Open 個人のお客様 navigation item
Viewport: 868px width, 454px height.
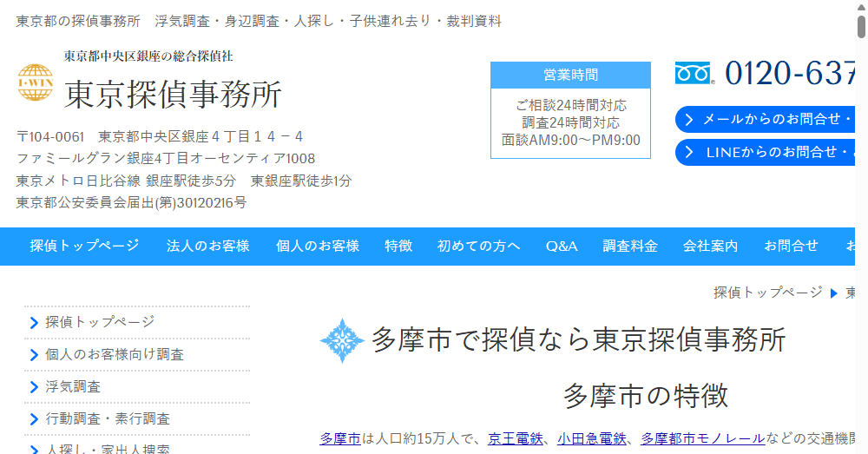(317, 246)
